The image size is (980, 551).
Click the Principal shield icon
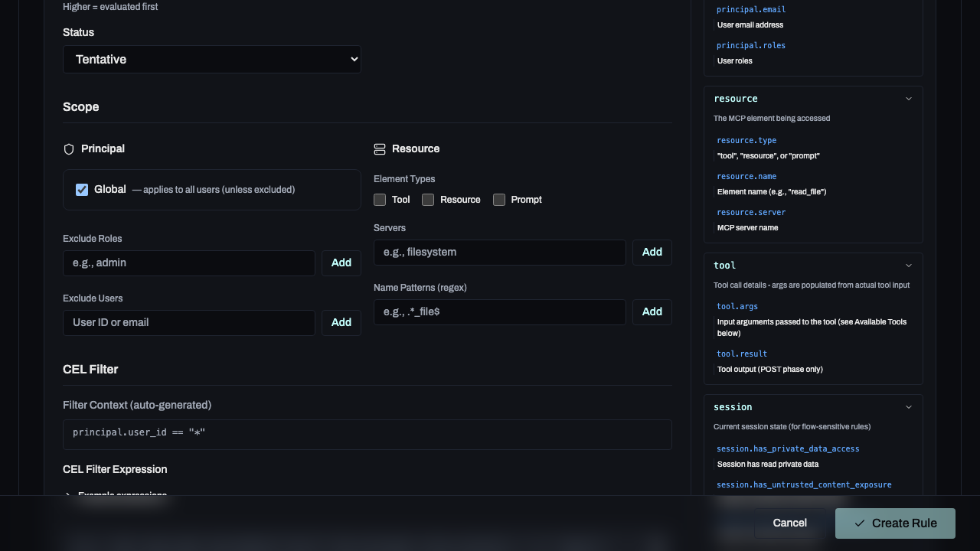[69, 149]
